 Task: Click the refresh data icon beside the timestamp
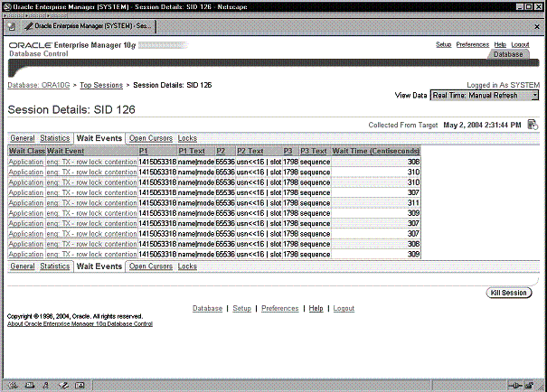(x=533, y=125)
